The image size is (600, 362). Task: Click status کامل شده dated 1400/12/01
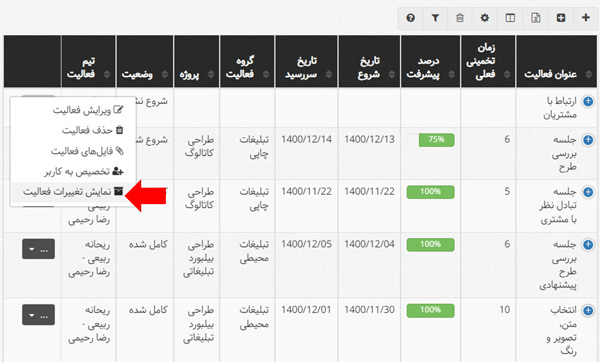coord(148,310)
